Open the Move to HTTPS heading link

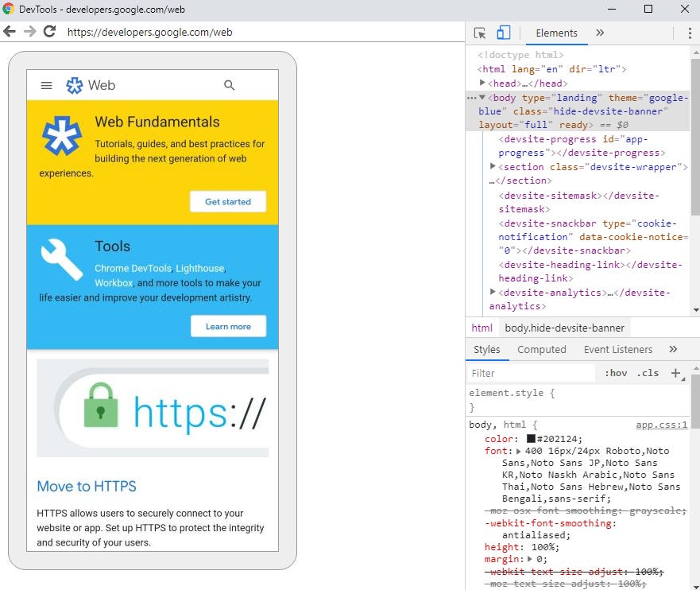pyautogui.click(x=87, y=487)
